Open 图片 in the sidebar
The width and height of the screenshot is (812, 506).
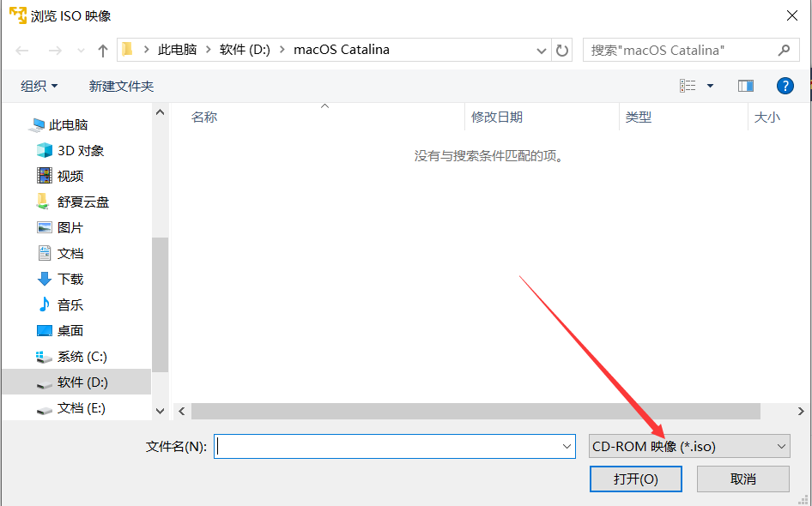70,227
